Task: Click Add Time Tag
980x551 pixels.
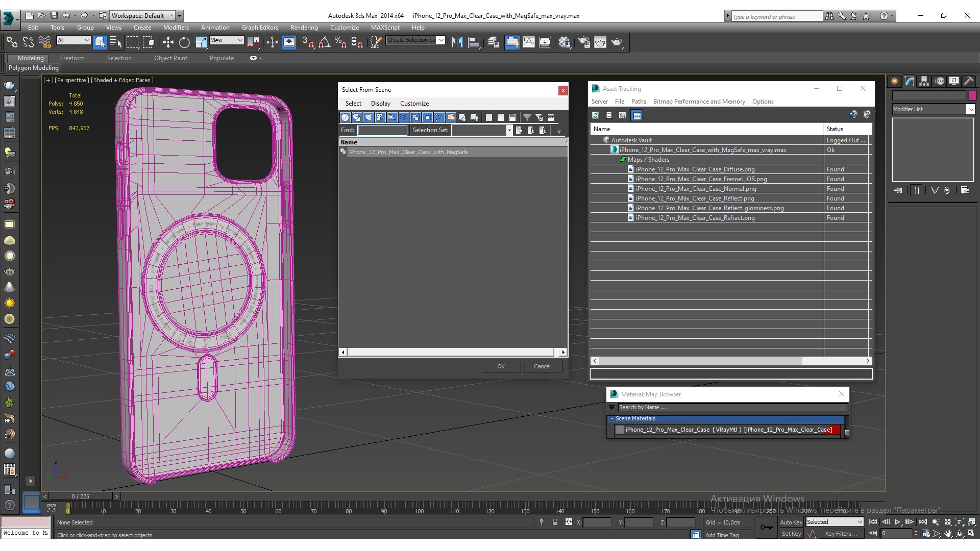Action: 722,535
